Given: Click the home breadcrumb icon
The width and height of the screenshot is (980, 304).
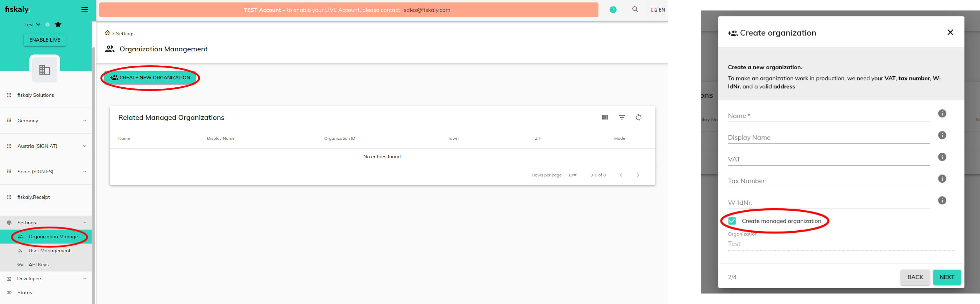Looking at the screenshot, I should pos(107,33).
